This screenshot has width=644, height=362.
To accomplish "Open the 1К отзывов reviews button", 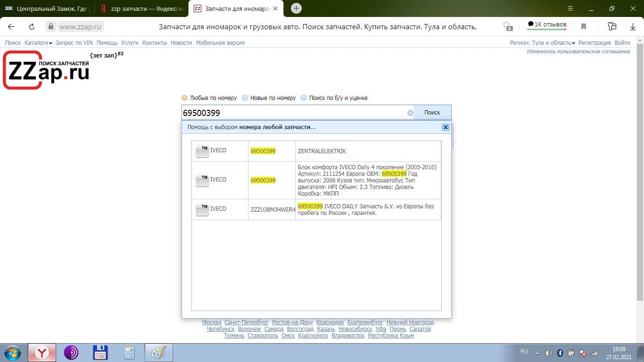I will [547, 25].
